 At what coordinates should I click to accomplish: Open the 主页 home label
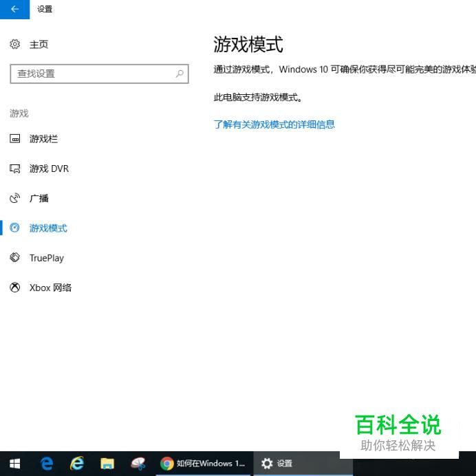39,45
